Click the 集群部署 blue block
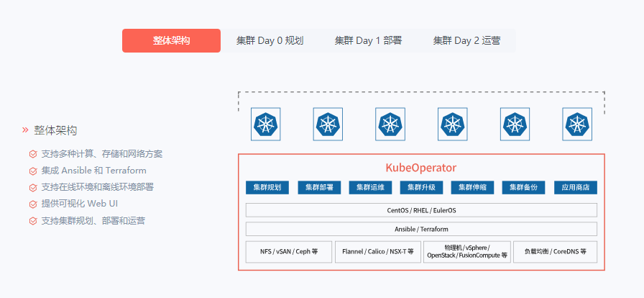Screen dimensions: 644x298 pyautogui.click(x=319, y=188)
